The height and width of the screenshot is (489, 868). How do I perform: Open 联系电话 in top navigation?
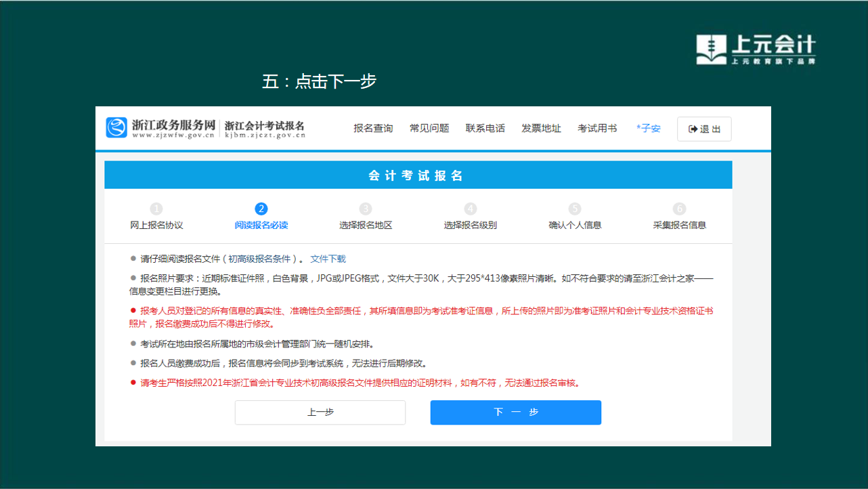pyautogui.click(x=485, y=129)
